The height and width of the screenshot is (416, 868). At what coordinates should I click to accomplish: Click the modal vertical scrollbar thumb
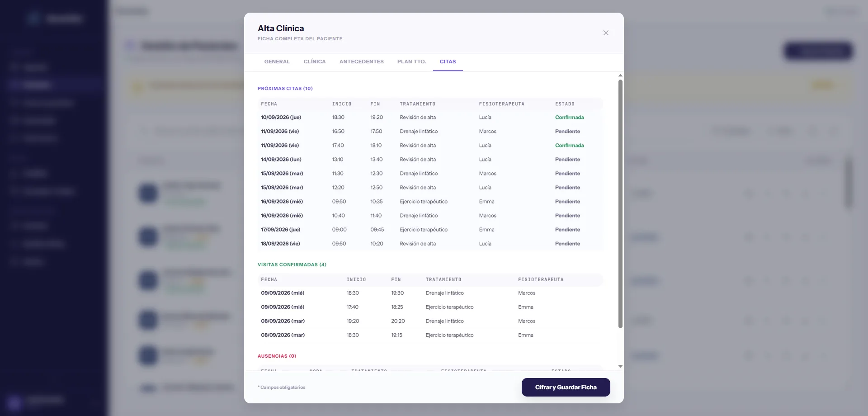tap(620, 204)
